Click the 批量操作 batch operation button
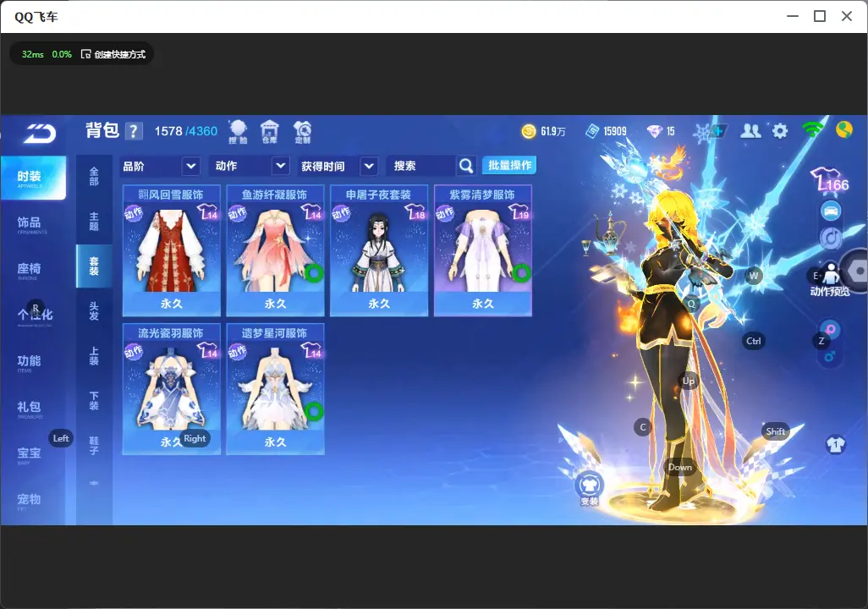The image size is (868, 609). [x=509, y=165]
